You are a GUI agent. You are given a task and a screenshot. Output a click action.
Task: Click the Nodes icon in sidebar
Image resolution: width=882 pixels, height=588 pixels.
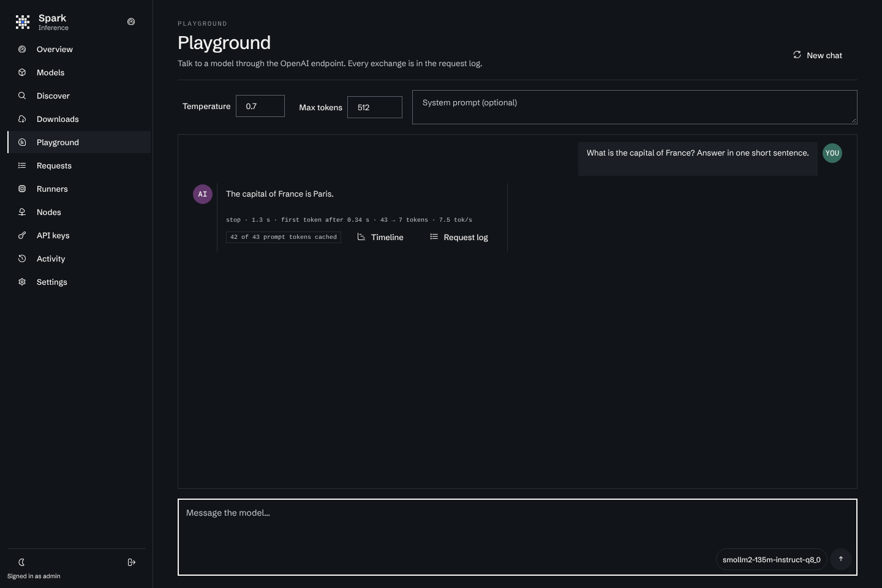[x=22, y=212]
